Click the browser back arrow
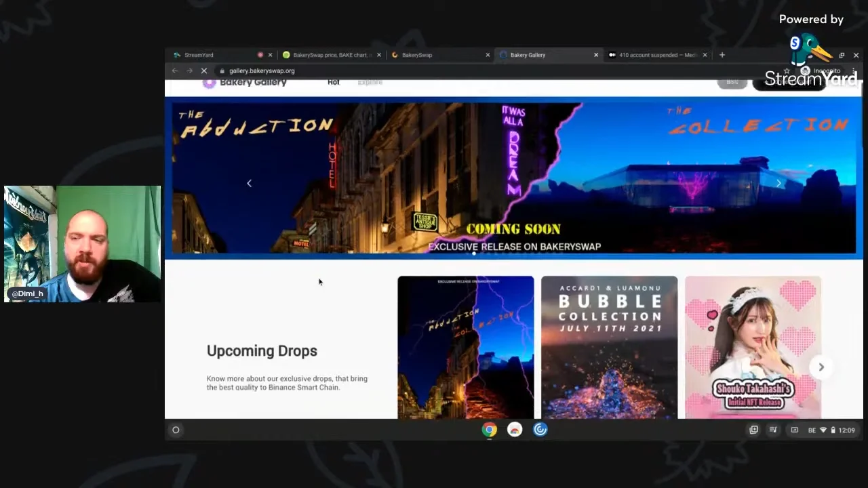The width and height of the screenshot is (868, 488). pyautogui.click(x=175, y=70)
